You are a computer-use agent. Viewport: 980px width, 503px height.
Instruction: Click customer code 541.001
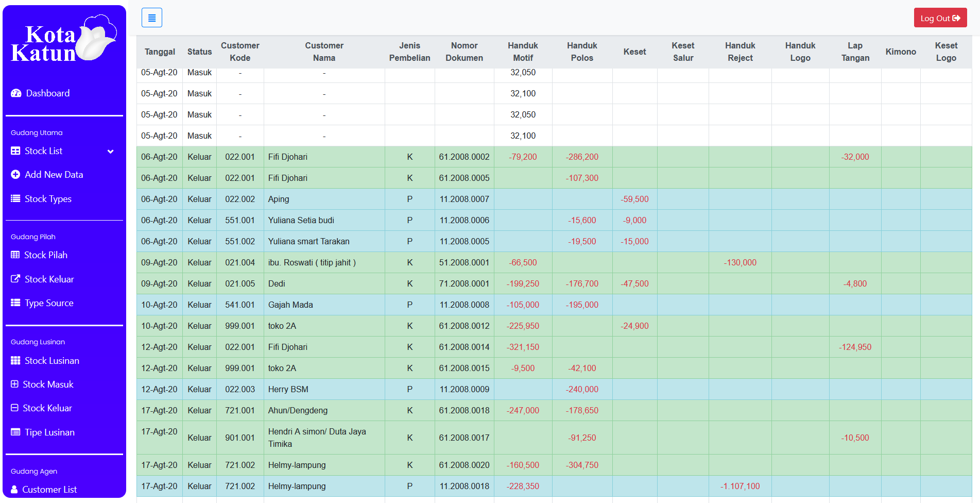240,305
